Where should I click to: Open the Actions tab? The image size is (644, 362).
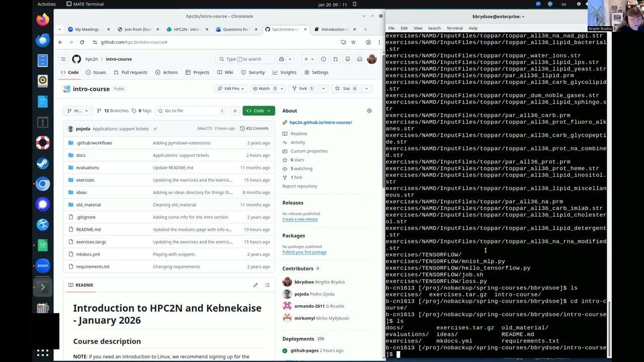pos(167,72)
